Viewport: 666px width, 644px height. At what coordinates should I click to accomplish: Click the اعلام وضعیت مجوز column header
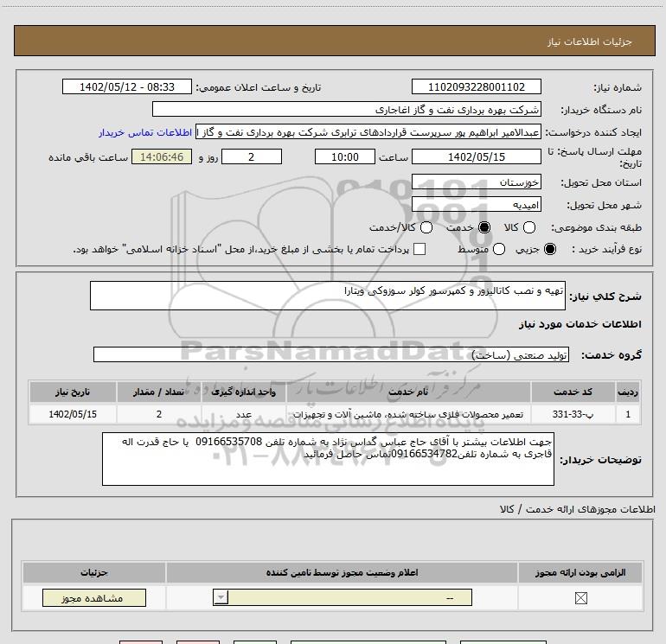tap(342, 572)
